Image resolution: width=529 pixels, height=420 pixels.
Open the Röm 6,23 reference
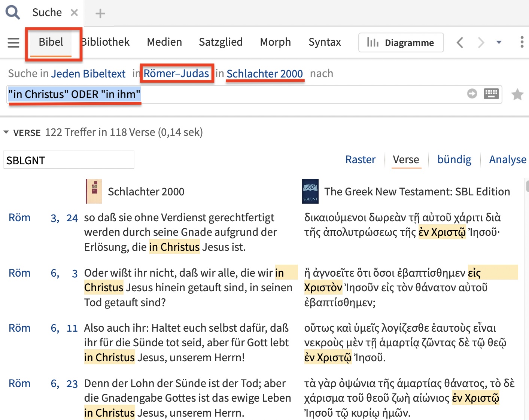[x=43, y=384]
